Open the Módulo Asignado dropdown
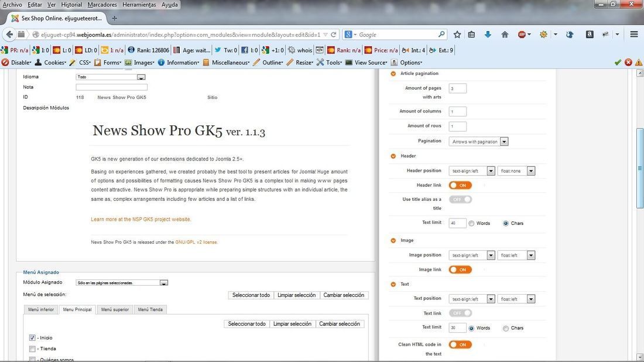644x362 pixels. coord(122,283)
